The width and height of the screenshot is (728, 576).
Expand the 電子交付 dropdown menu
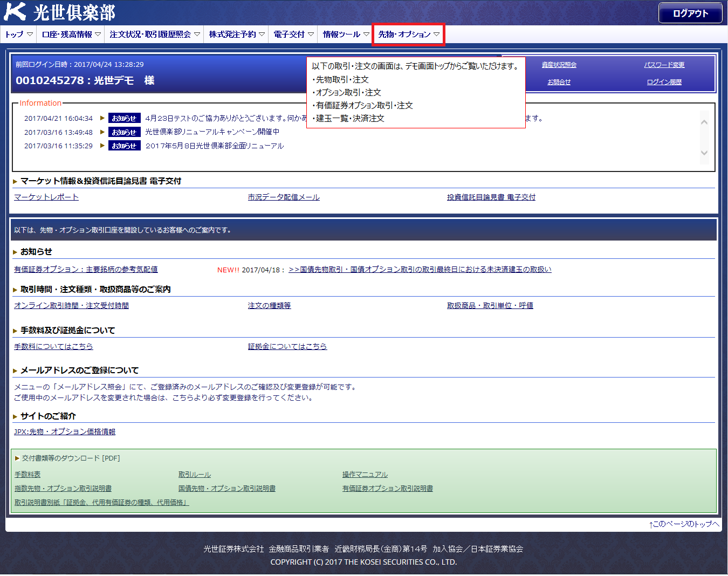pyautogui.click(x=293, y=34)
